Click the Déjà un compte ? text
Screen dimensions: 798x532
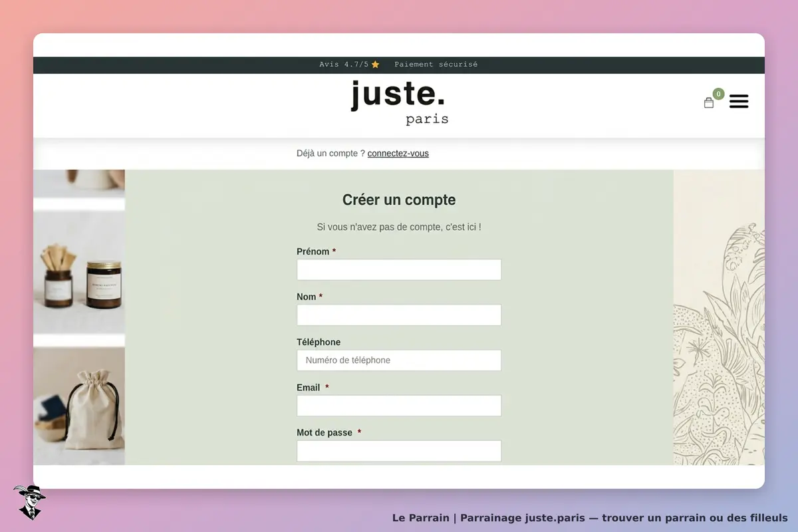[x=331, y=154]
